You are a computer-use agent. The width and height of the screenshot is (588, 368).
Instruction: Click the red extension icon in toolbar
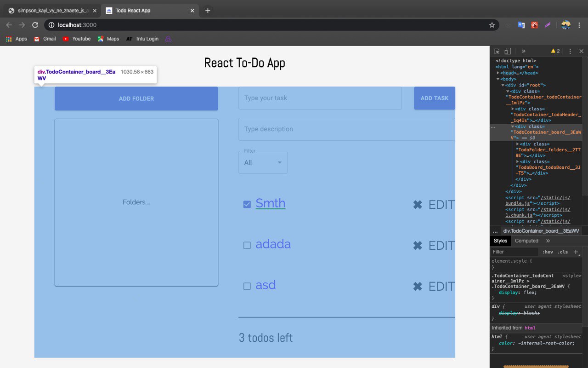535,25
